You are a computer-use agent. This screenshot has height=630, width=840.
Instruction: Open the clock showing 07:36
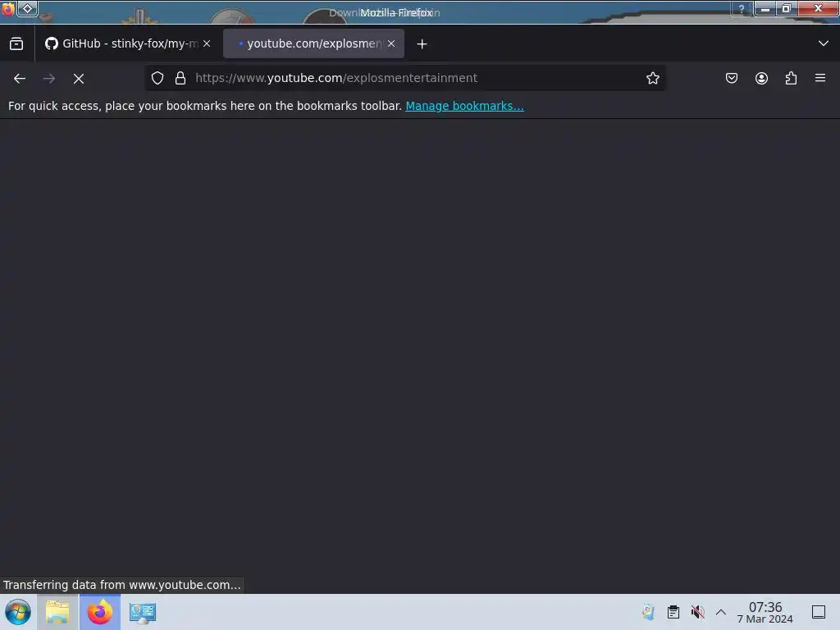(x=765, y=612)
